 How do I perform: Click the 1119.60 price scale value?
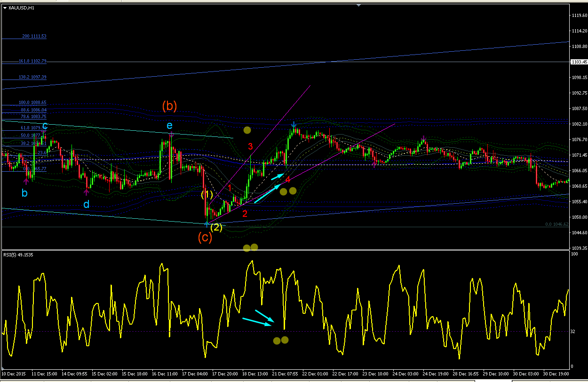pyautogui.click(x=579, y=16)
